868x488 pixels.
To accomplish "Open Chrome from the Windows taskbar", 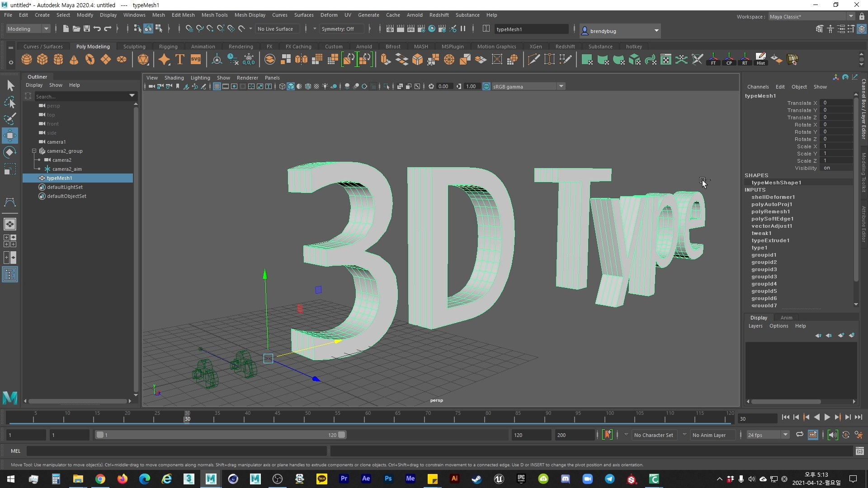I will point(100,479).
